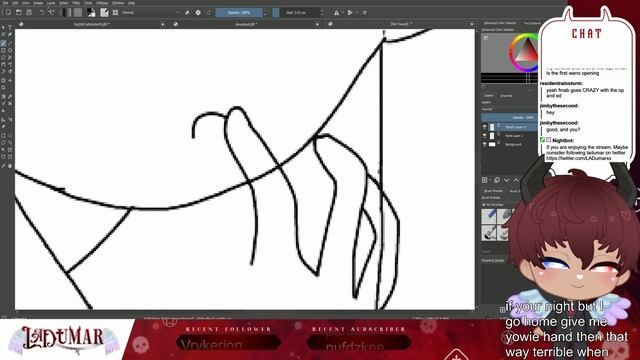Screen dimensions: 640x360
Task: Select the Ellipse tool
Action: click(10, 51)
